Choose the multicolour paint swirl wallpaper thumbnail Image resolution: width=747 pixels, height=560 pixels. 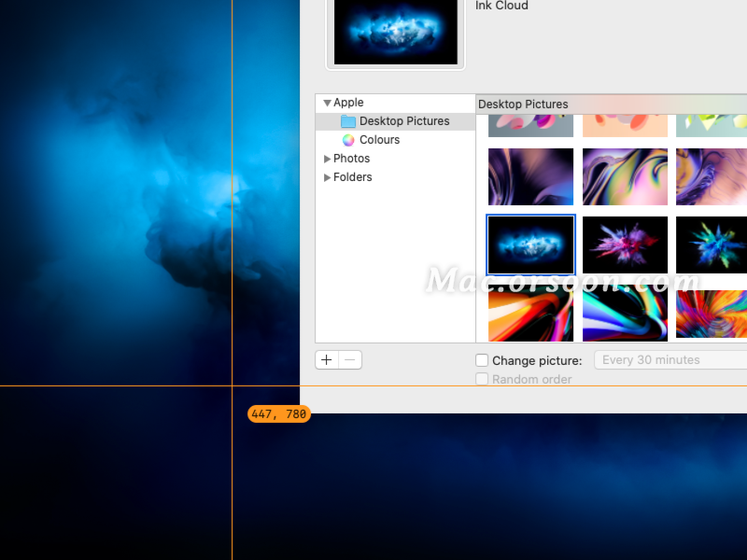coord(712,314)
